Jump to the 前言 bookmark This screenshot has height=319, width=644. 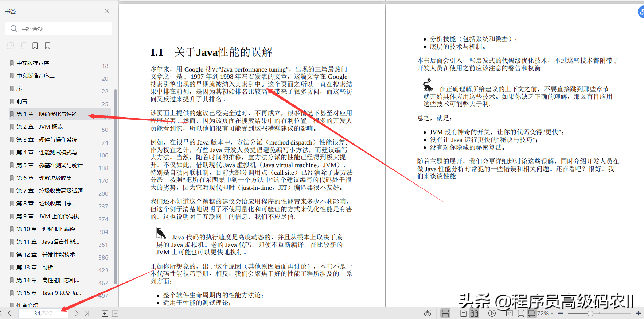click(22, 101)
